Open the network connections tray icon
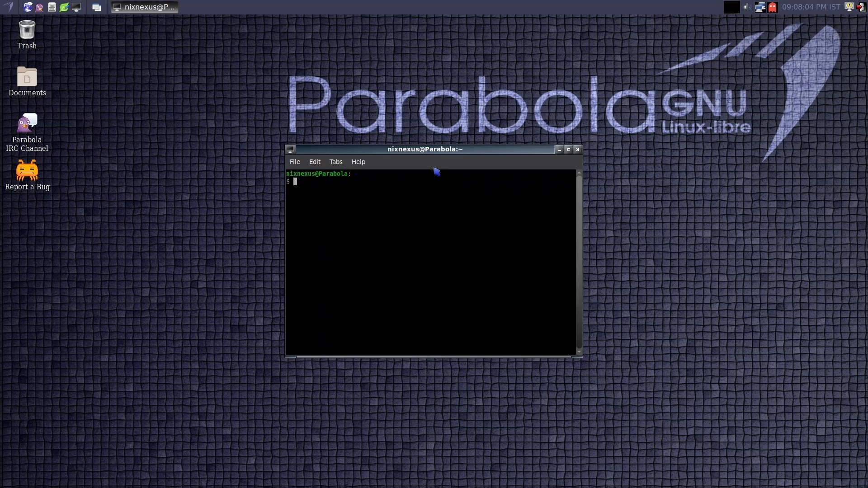 tap(760, 7)
